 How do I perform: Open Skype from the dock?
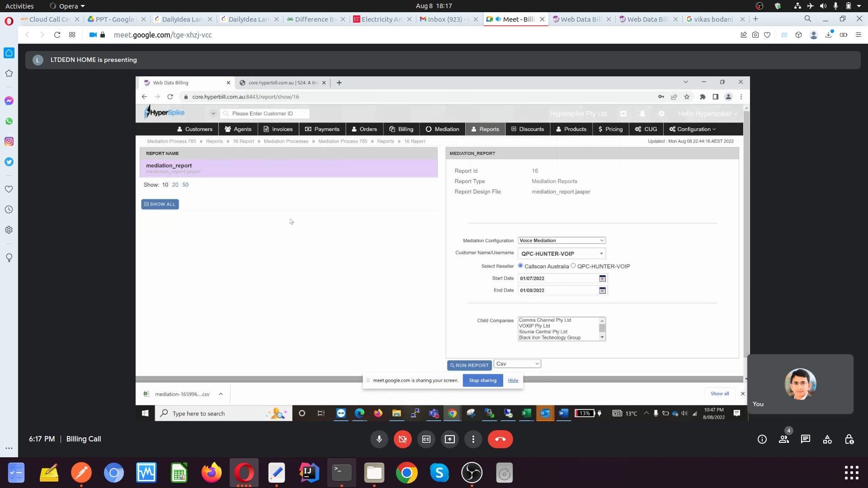click(x=439, y=473)
